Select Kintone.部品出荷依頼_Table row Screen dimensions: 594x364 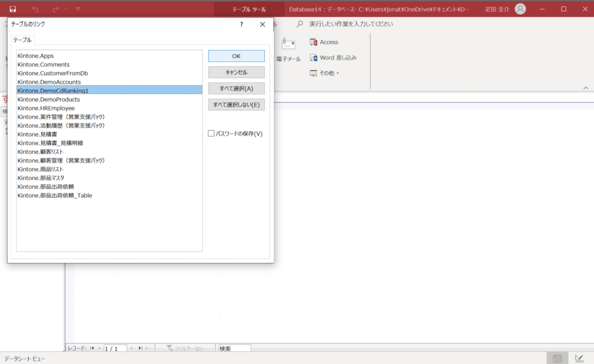pyautogui.click(x=109, y=195)
